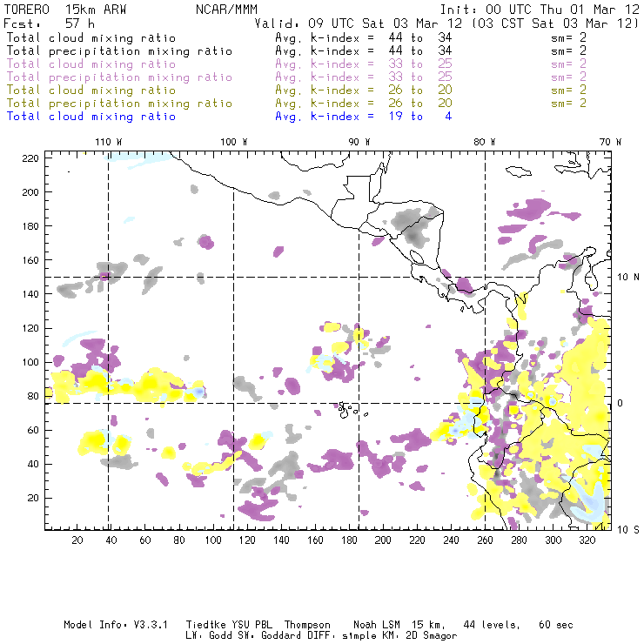
Task: Click the 'Init: 00 UTC Thu 01 Mar 12' text
Action: coord(540,10)
